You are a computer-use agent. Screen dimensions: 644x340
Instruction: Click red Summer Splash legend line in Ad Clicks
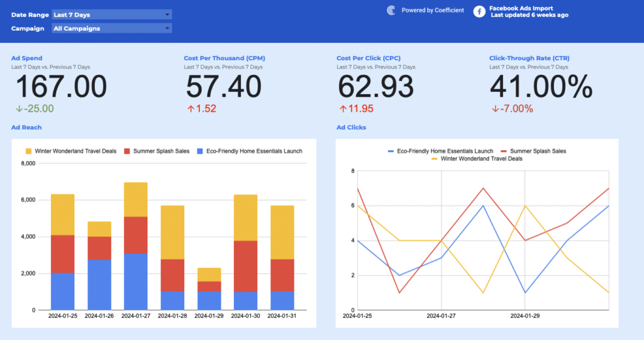coord(504,151)
